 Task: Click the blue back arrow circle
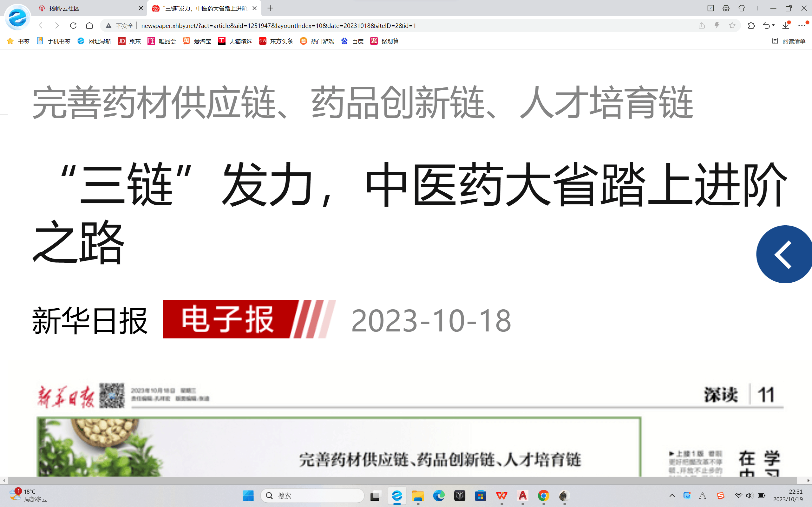(x=784, y=254)
